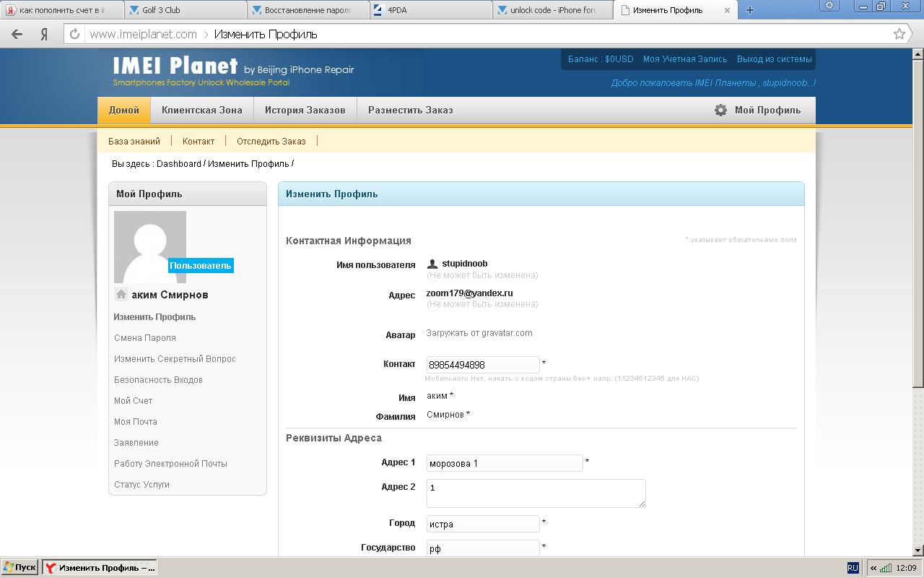Click the IMEI Planet logo
Screen dimensions: 924x578
(175, 66)
